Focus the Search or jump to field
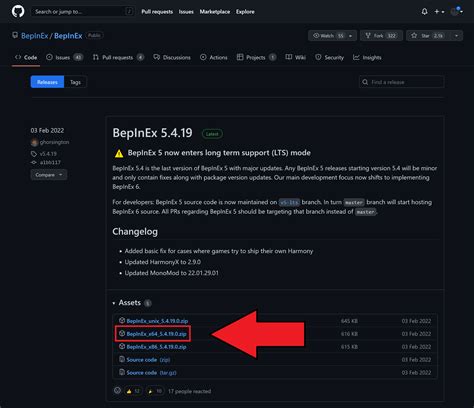The width and height of the screenshot is (474, 408). (x=83, y=12)
